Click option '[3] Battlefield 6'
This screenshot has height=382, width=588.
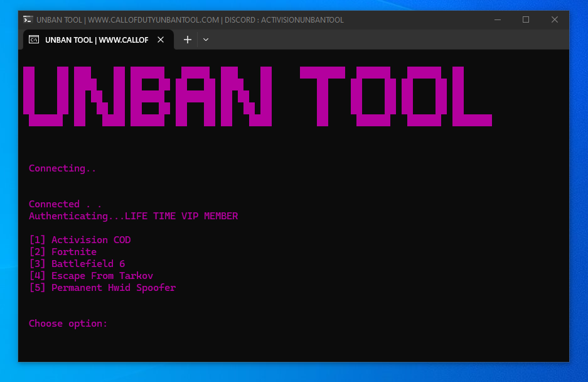77,264
